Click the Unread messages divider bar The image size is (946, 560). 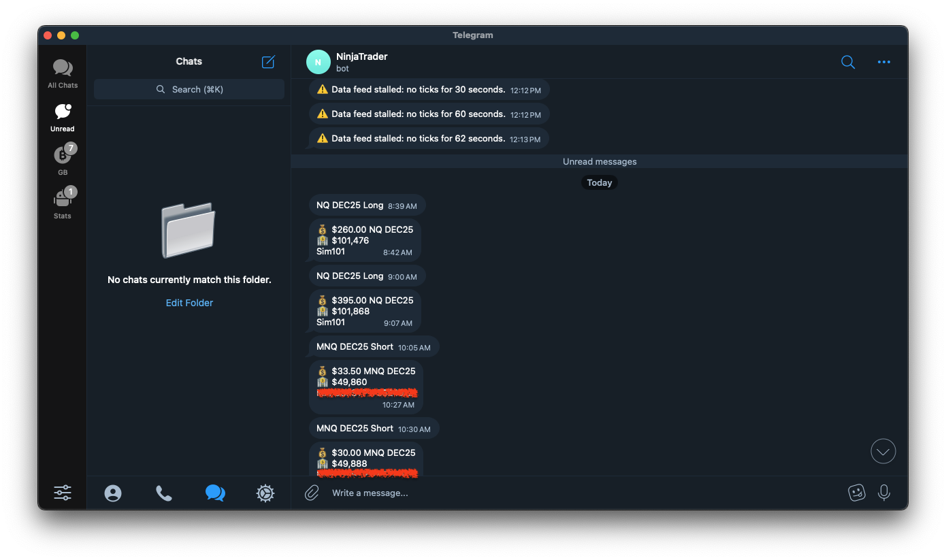[x=600, y=161]
